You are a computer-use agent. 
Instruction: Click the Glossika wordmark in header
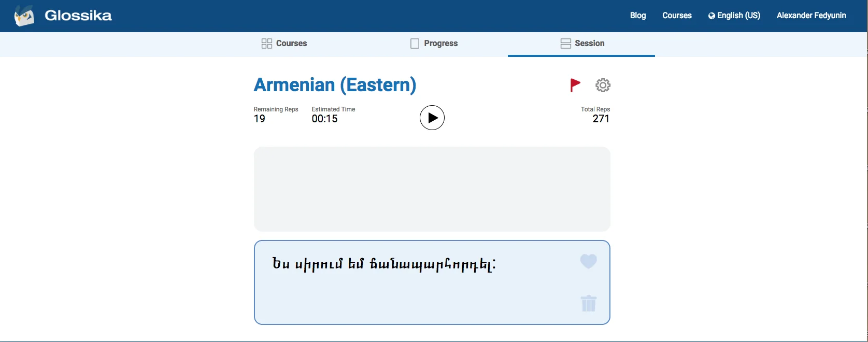[x=78, y=16]
